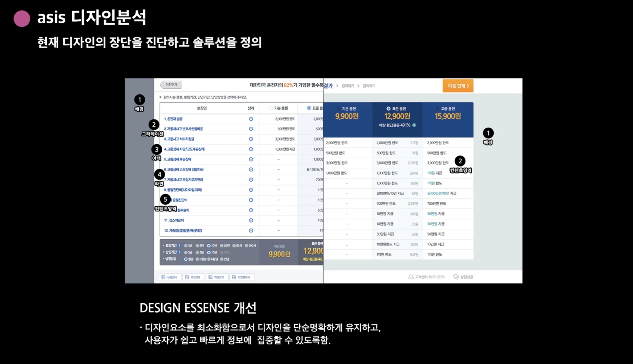Viewport: 633px width, 364px height.
Task: Click 결제하기 breadcrumb step
Action: [x=369, y=86]
